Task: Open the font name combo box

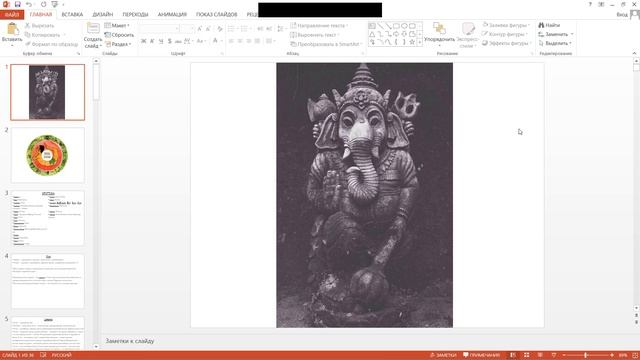Action: pos(159,28)
